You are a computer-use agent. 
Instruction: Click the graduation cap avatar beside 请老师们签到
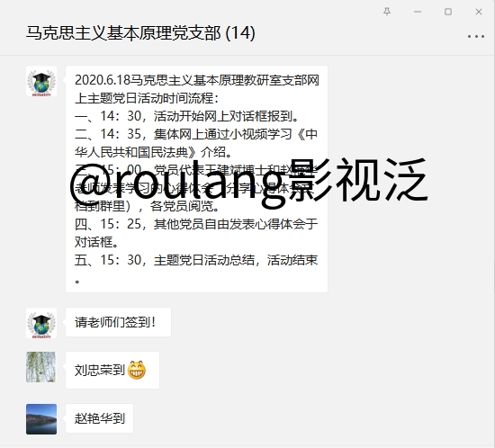click(41, 323)
